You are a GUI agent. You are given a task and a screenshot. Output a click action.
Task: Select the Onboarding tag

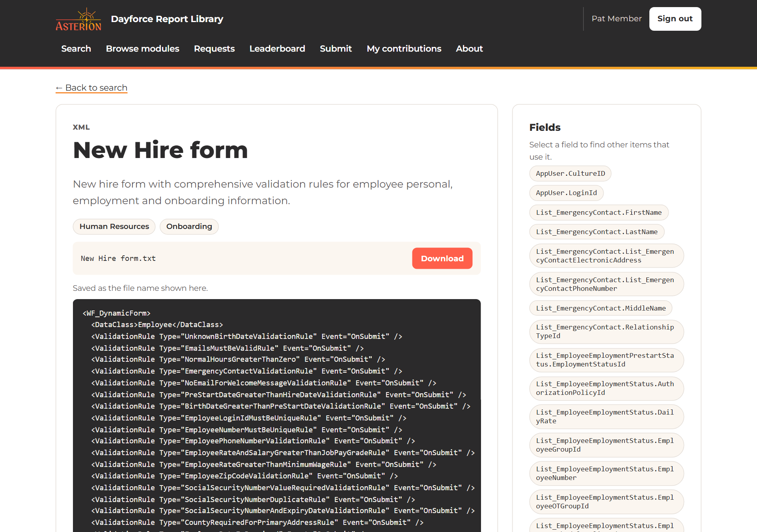(189, 227)
